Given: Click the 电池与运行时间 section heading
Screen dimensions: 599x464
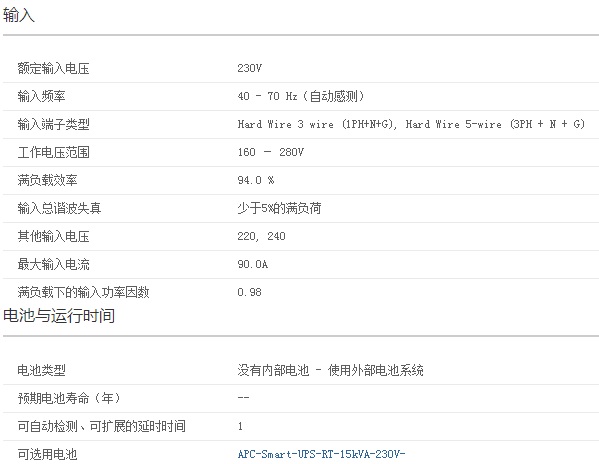Looking at the screenshot, I should 59,316.
